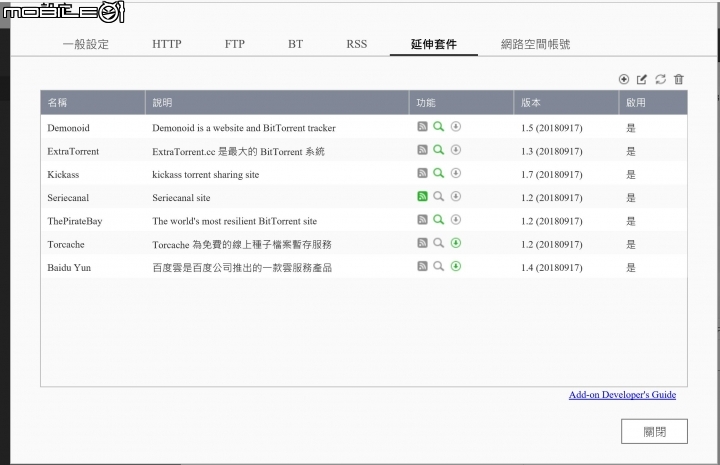This screenshot has height=465, width=720.
Task: Switch to the BT tab
Action: (295, 44)
